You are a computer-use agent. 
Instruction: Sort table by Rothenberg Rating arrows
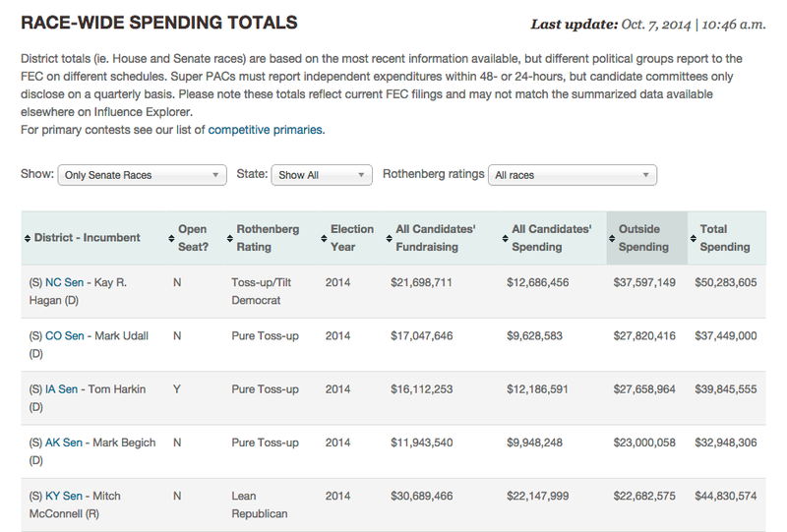click(229, 238)
